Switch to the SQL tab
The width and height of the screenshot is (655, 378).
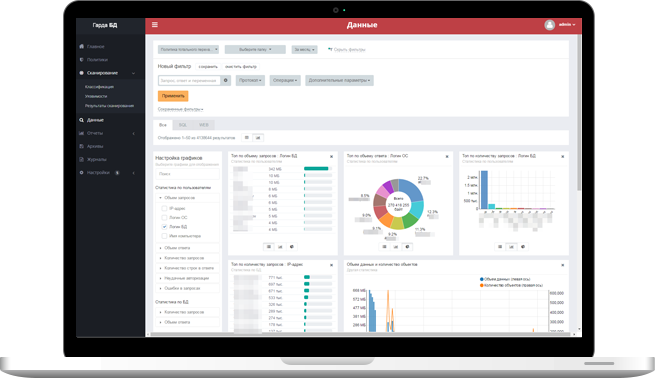[183, 125]
